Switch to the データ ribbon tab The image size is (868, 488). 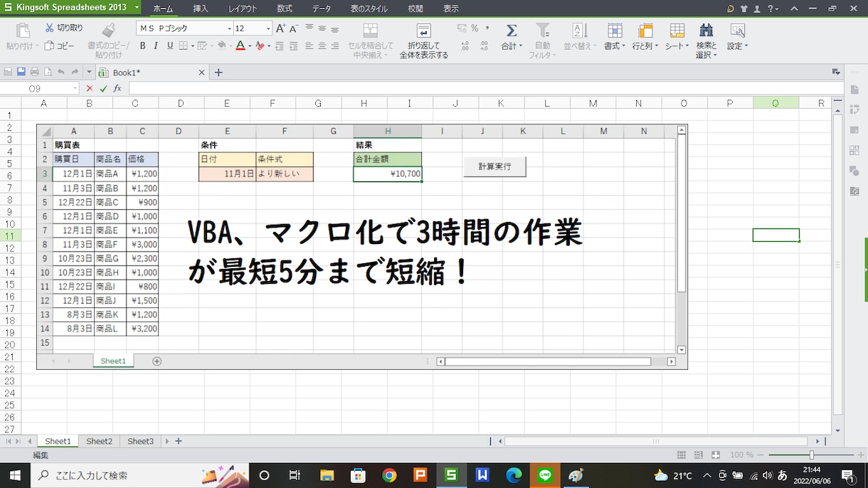pos(321,9)
